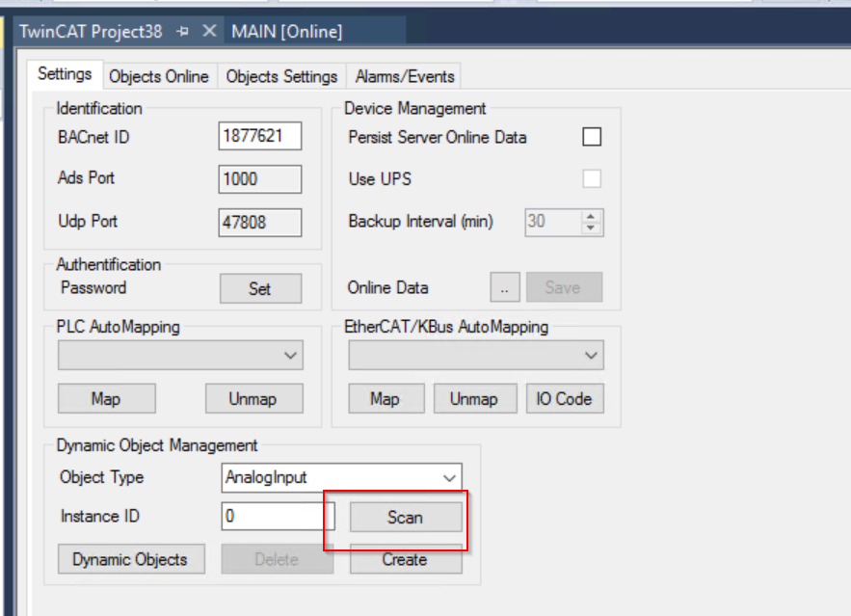Click the BACnet ID field

coord(260,136)
